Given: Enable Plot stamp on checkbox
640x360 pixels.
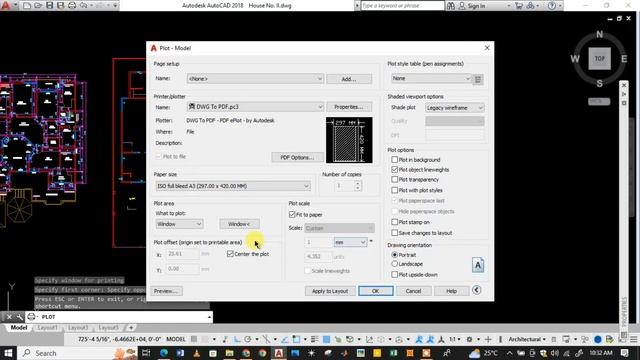Looking at the screenshot, I should (395, 222).
